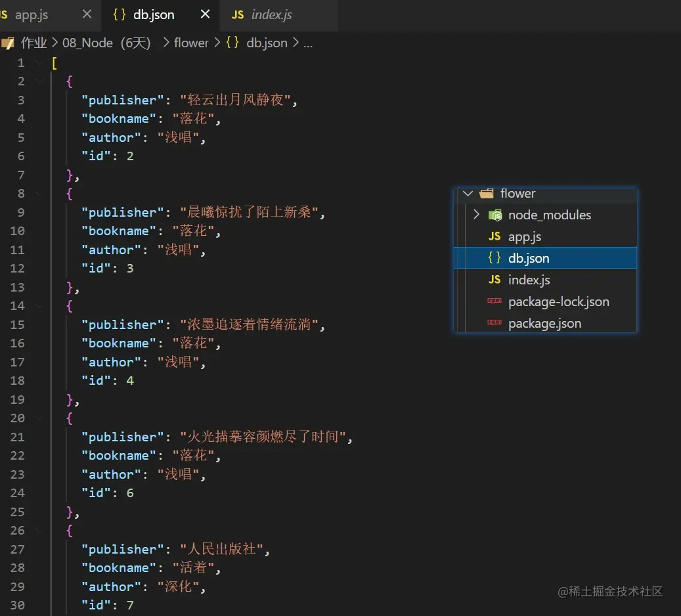
Task: Click the db.json breadcrumb segment
Action: [267, 43]
